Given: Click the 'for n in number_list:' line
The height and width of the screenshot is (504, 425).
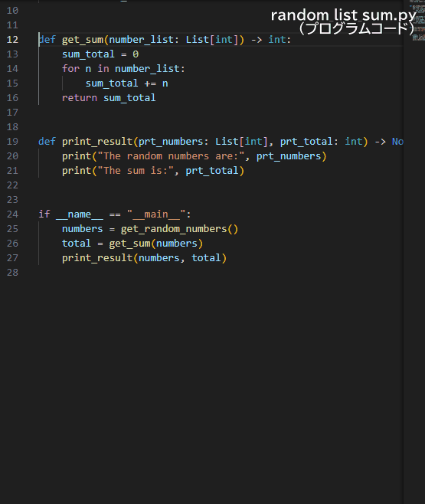Looking at the screenshot, I should (124, 69).
